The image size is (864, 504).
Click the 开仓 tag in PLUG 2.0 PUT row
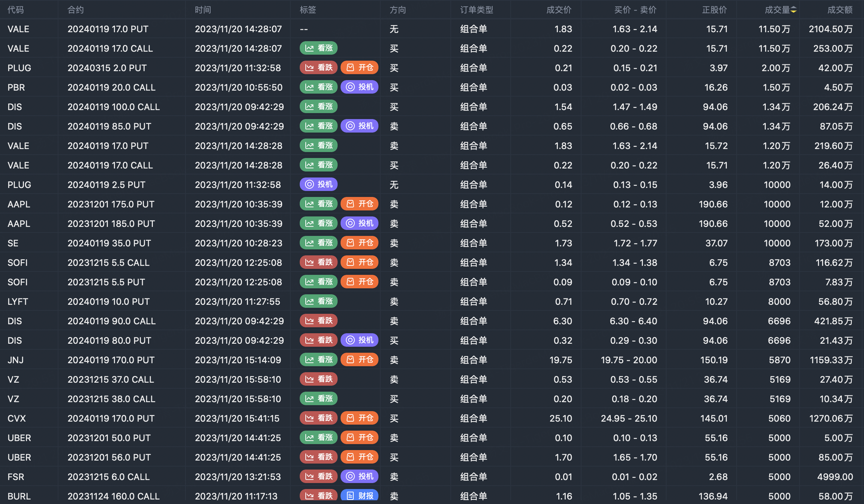point(359,68)
